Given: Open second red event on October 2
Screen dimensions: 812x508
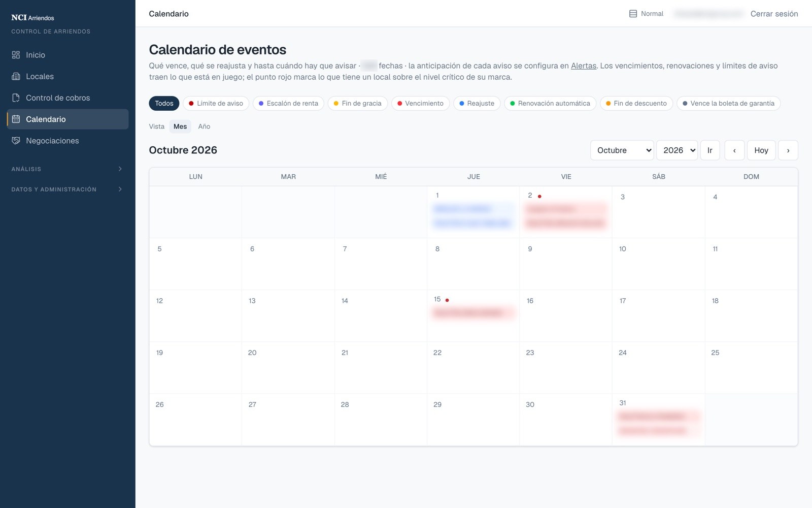Looking at the screenshot, I should (x=566, y=223).
